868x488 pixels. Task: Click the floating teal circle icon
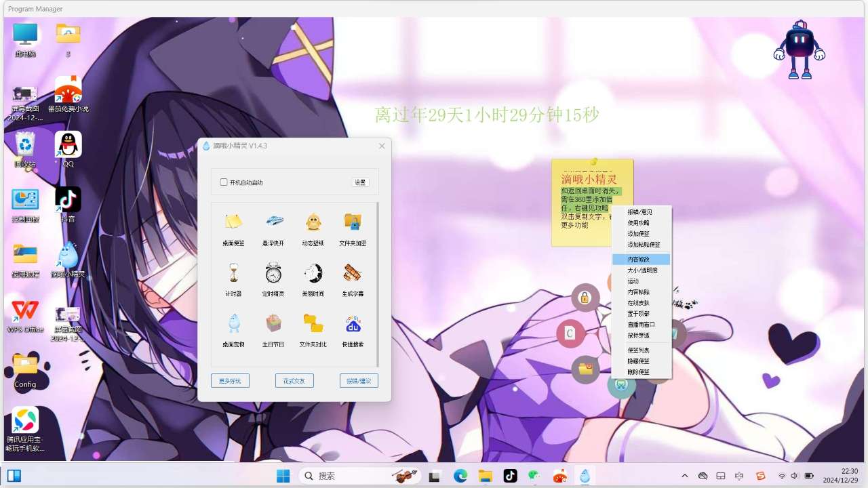[x=620, y=385]
